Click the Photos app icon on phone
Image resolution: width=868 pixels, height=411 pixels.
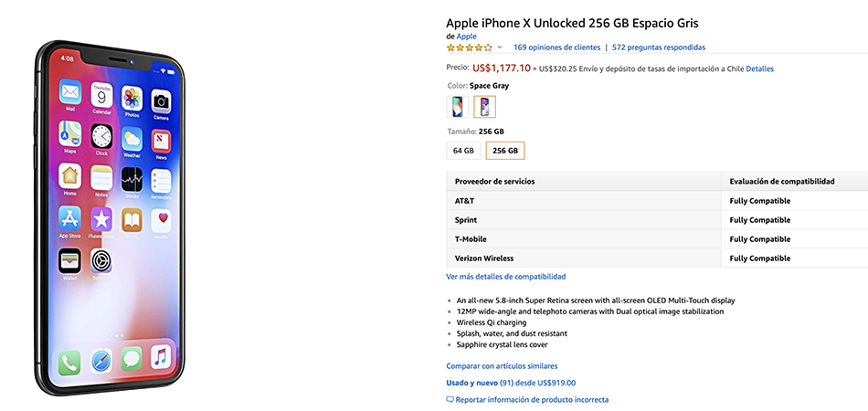click(132, 99)
